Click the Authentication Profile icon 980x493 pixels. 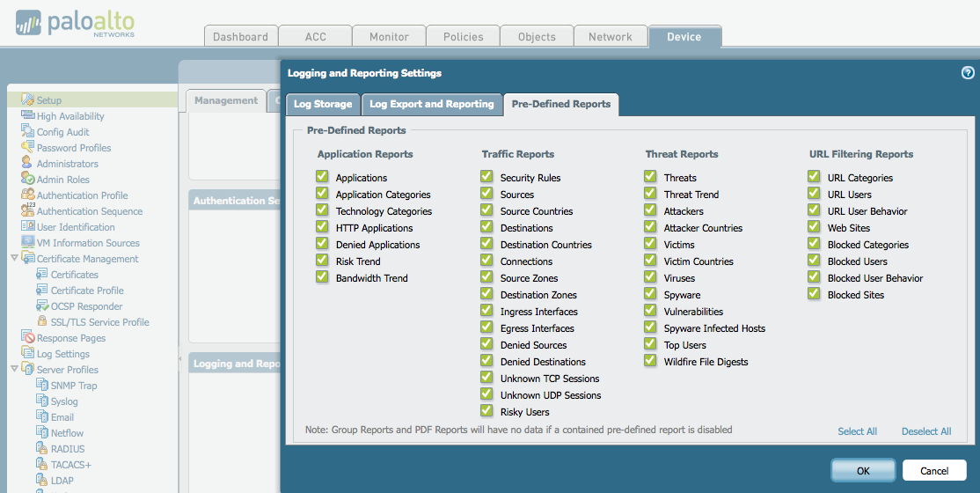pyautogui.click(x=27, y=195)
